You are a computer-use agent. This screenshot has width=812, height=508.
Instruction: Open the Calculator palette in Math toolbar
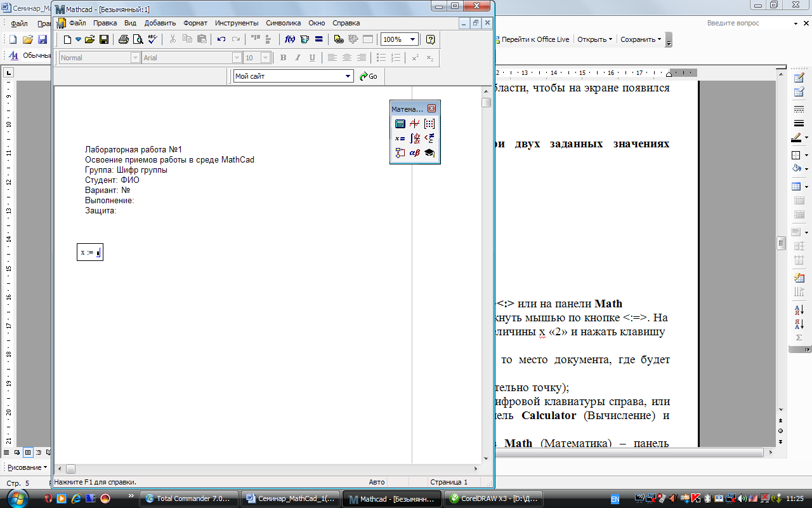coord(400,124)
